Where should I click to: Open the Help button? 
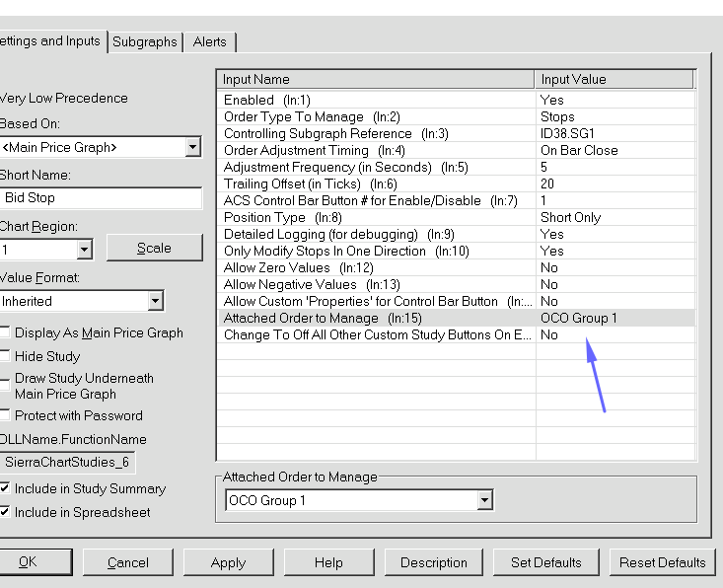tap(328, 562)
